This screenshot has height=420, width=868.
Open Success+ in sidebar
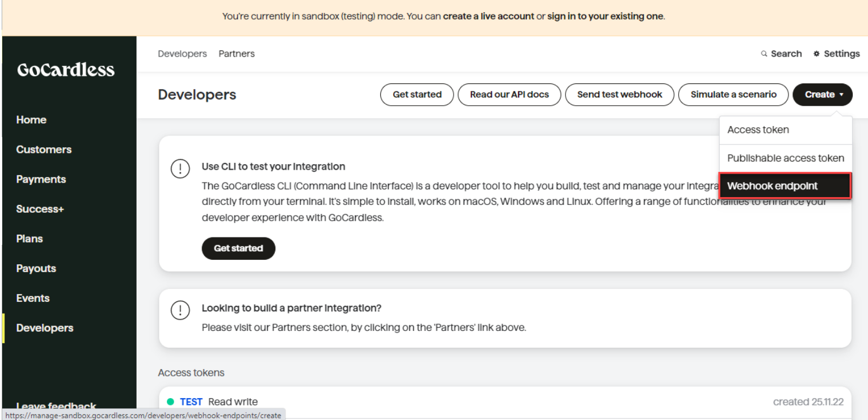[40, 209]
